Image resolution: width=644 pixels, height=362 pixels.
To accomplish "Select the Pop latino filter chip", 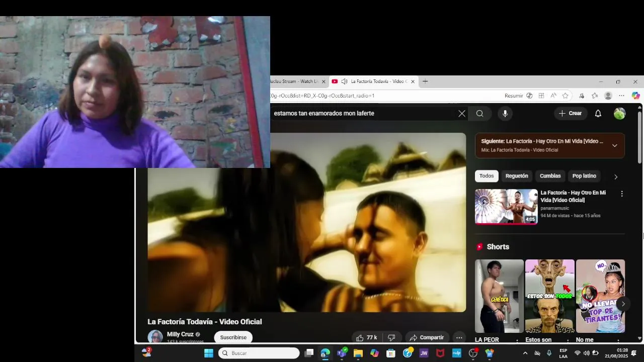I will pyautogui.click(x=584, y=176).
